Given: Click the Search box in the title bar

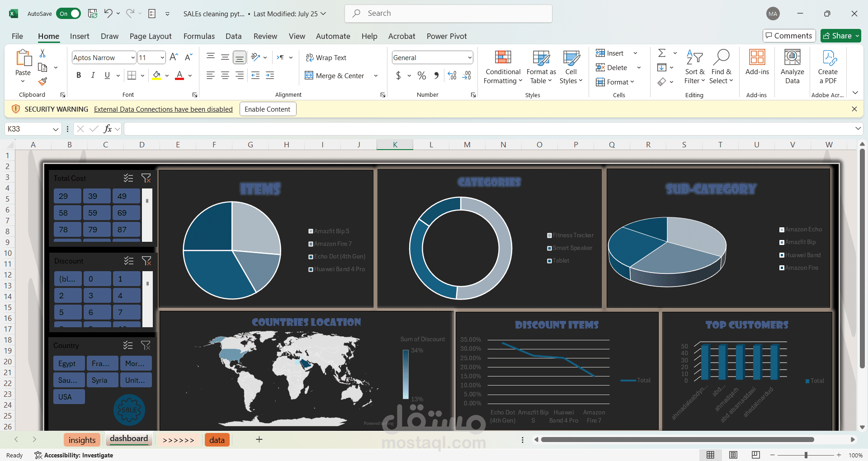Looking at the screenshot, I should coord(448,14).
